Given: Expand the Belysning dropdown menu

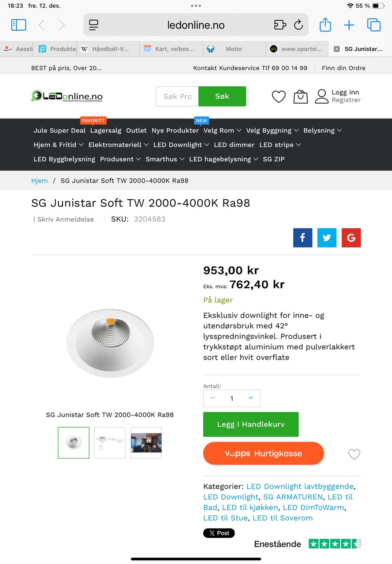Looking at the screenshot, I should click(323, 130).
